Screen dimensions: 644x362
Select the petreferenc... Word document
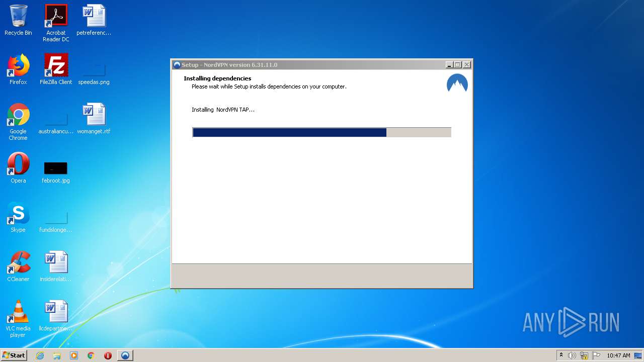click(x=94, y=21)
